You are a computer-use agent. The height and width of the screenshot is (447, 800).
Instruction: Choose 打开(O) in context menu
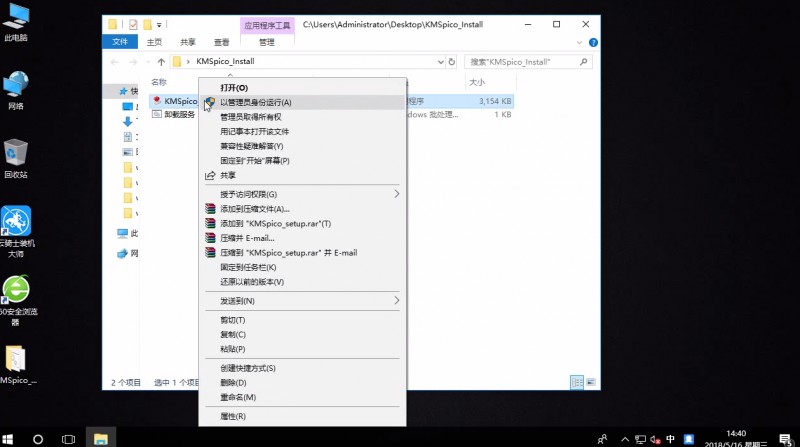[x=303, y=88]
